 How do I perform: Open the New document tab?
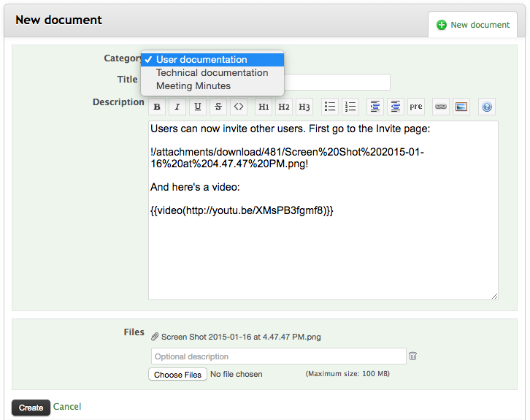tap(472, 25)
